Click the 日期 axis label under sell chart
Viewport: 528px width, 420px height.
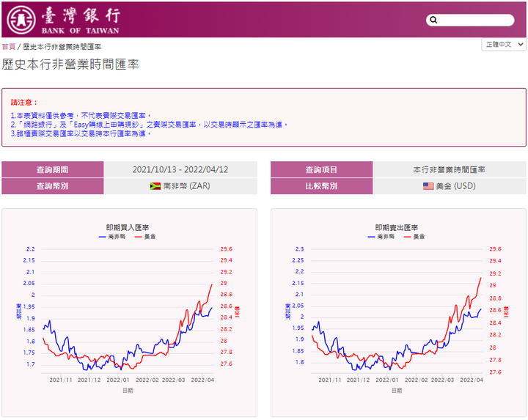point(397,391)
